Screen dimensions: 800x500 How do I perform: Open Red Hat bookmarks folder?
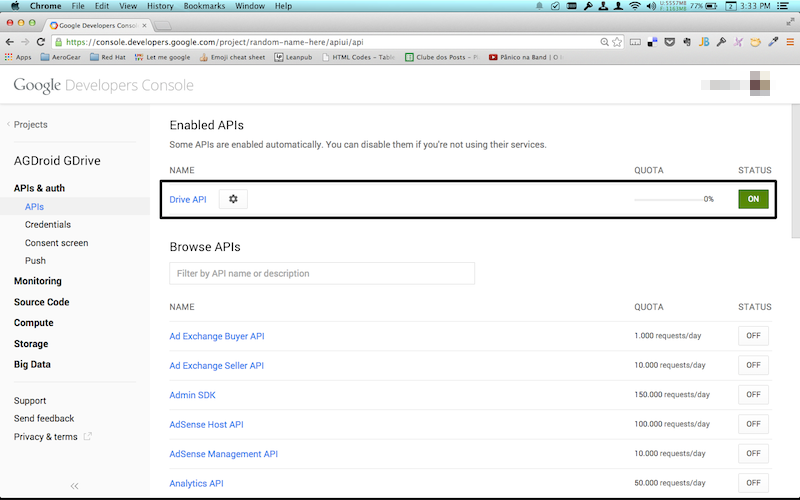click(108, 57)
